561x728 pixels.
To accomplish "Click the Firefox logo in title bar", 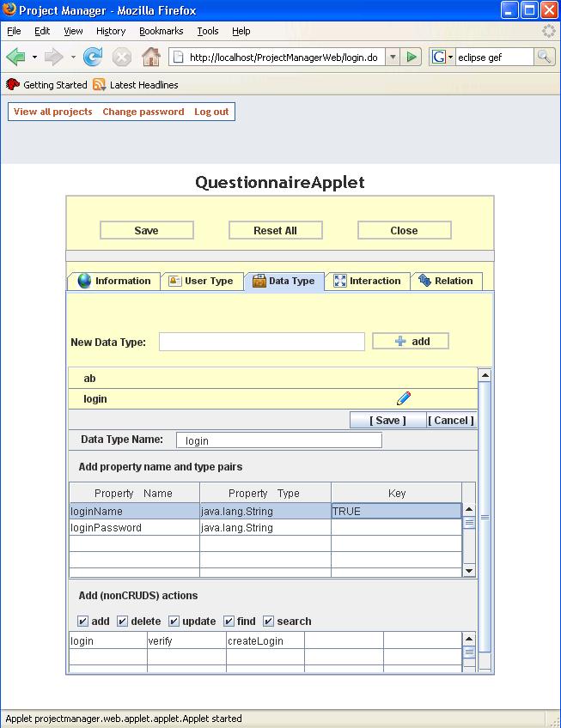I will click(9, 9).
